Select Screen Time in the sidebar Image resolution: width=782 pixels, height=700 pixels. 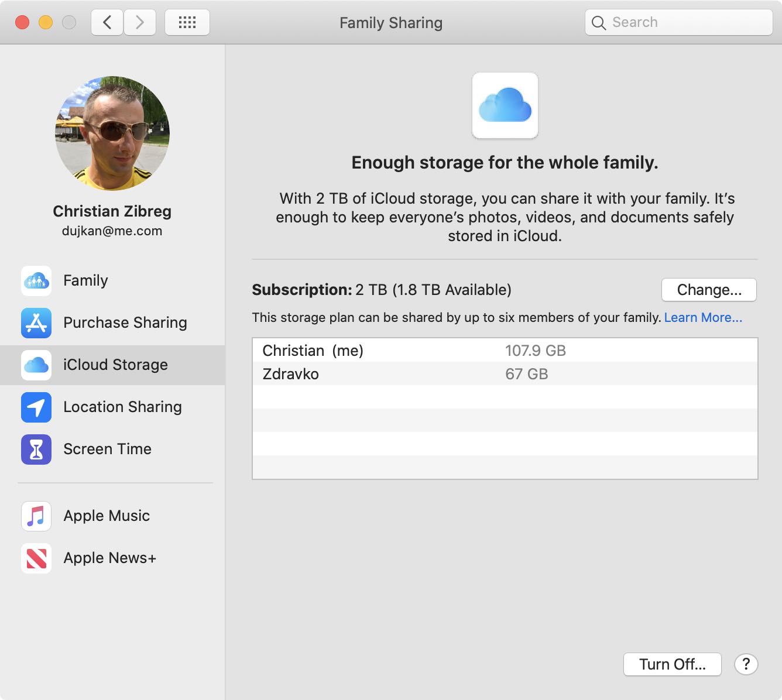pyautogui.click(x=107, y=449)
